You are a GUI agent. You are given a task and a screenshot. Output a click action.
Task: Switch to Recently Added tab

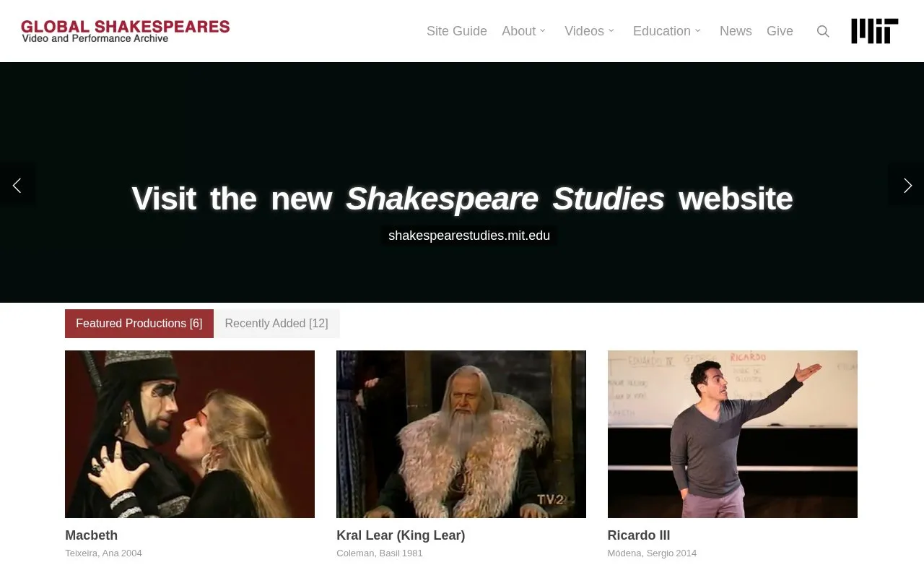(276, 324)
